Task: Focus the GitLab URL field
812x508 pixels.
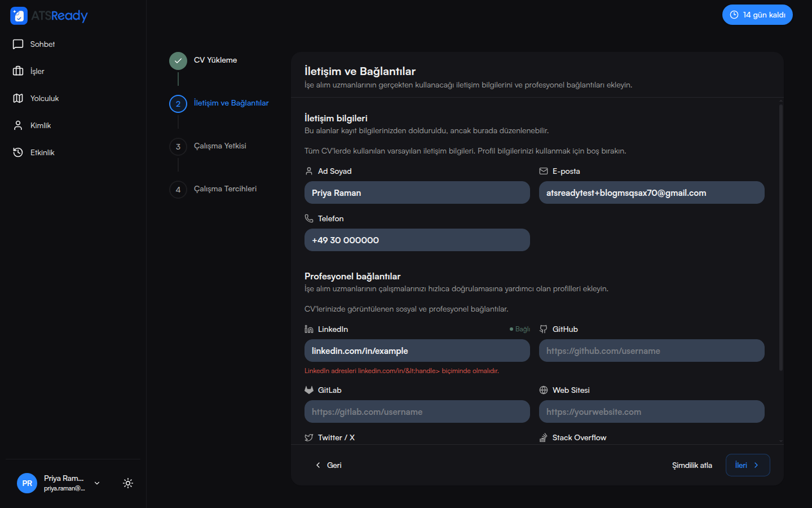Action: (x=417, y=411)
